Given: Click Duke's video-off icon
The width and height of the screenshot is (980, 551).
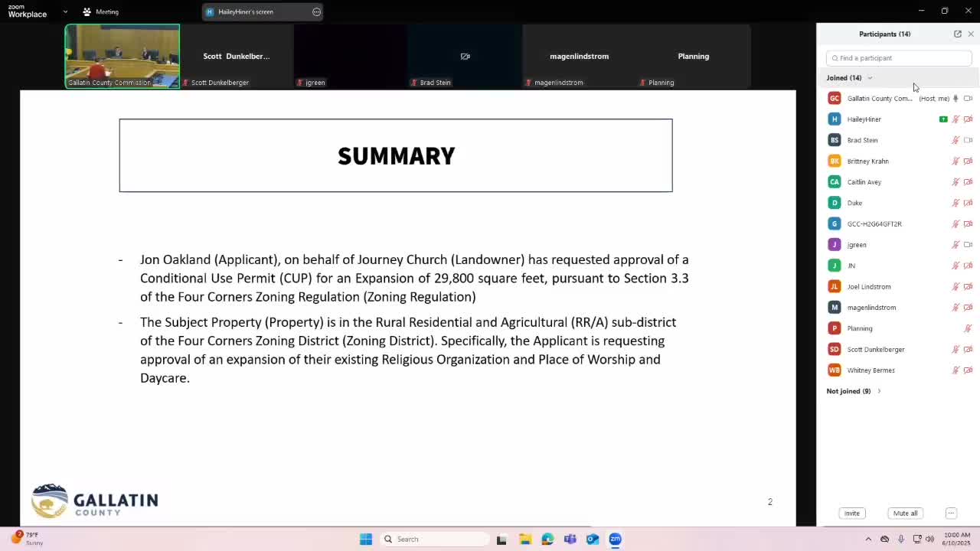Looking at the screenshot, I should point(968,203).
